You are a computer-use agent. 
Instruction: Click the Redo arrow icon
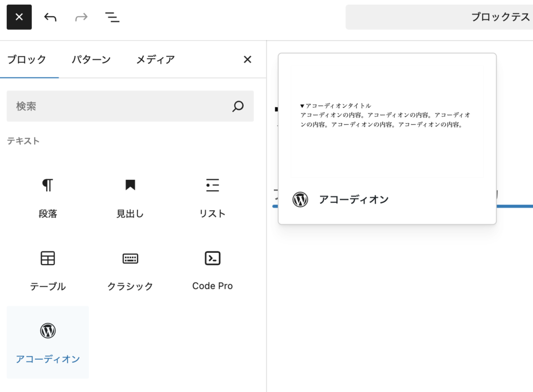coord(81,17)
